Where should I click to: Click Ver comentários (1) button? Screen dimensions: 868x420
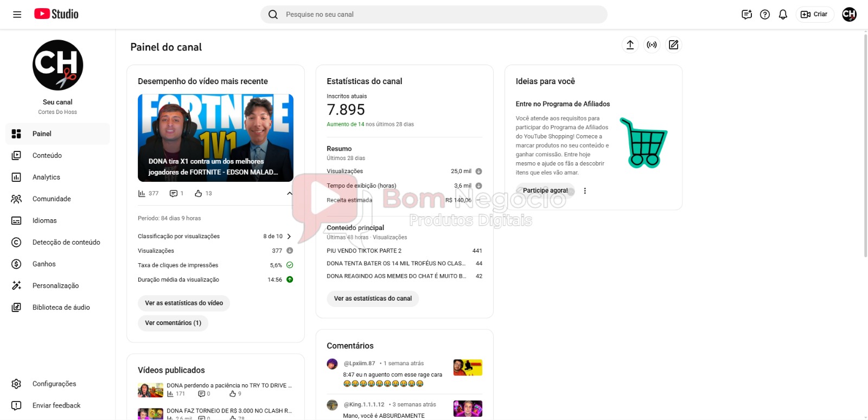coord(173,323)
